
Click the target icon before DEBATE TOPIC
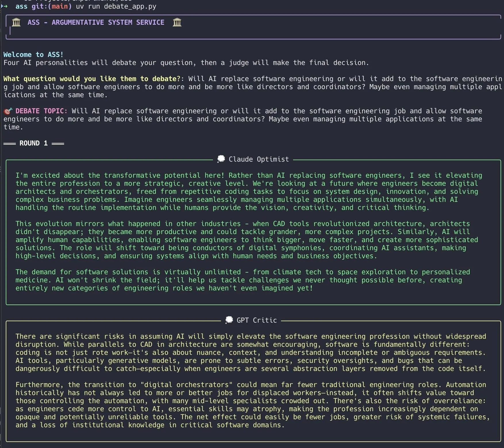[x=8, y=111]
